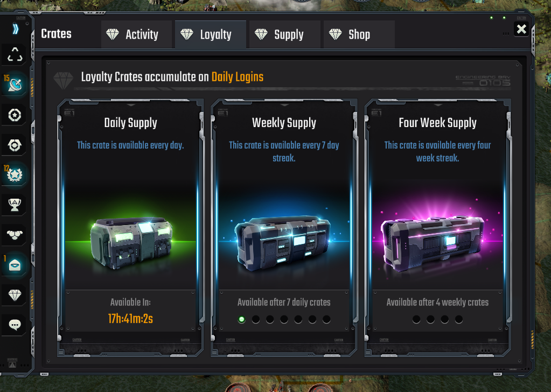This screenshot has width=551, height=392.
Task: Open the target ring sidebar icon
Action: tap(15, 145)
